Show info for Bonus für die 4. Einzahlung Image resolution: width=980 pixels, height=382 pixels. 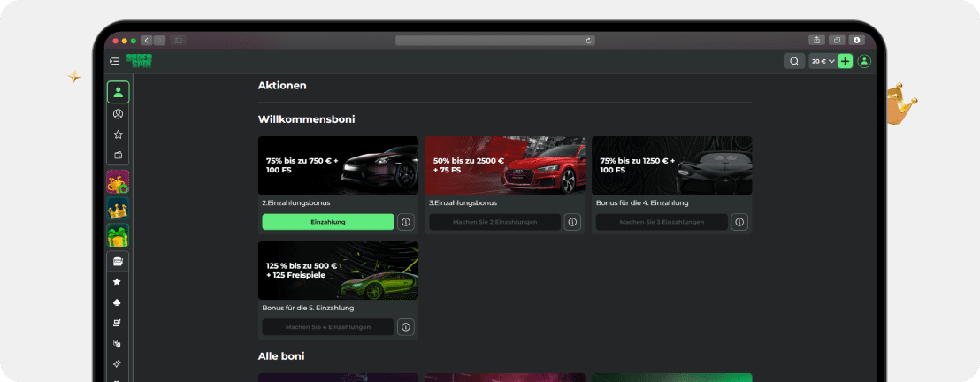pos(739,222)
